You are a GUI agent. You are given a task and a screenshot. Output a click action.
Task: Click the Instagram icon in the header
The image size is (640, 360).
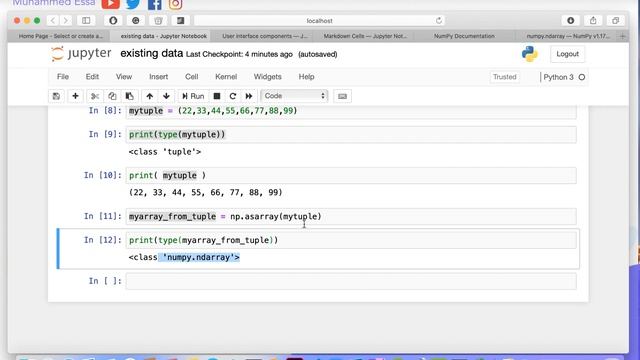(176, 4)
